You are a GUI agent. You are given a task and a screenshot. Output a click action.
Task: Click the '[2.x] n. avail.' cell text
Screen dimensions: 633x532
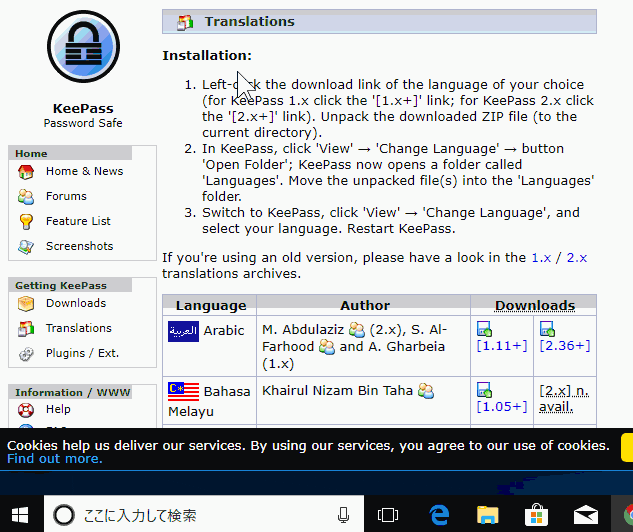coord(564,399)
